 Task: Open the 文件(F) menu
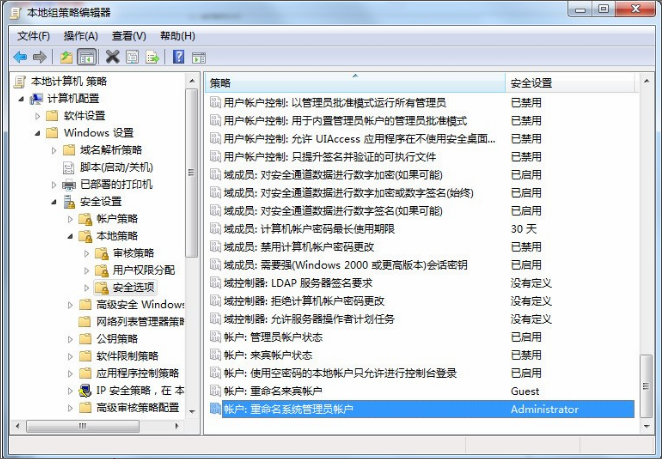point(33,36)
